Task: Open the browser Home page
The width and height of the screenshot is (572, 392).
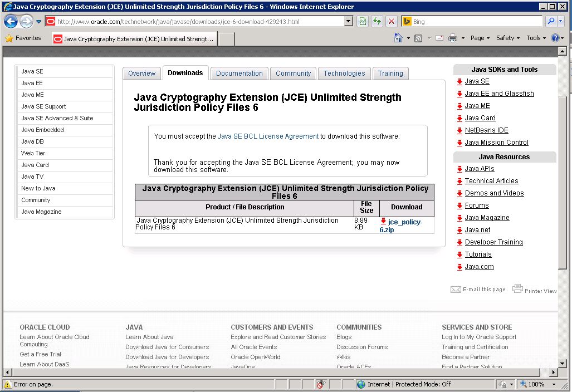Action: click(x=399, y=38)
